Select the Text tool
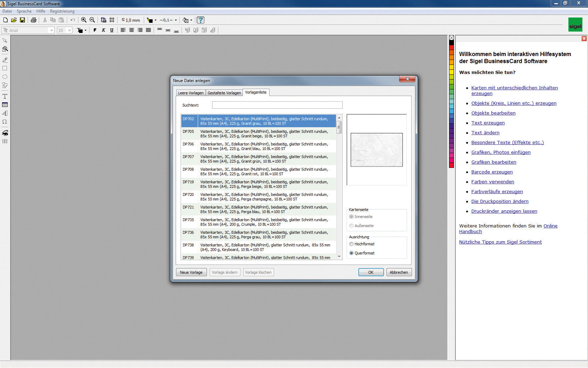This screenshot has height=368, width=588. click(5, 96)
